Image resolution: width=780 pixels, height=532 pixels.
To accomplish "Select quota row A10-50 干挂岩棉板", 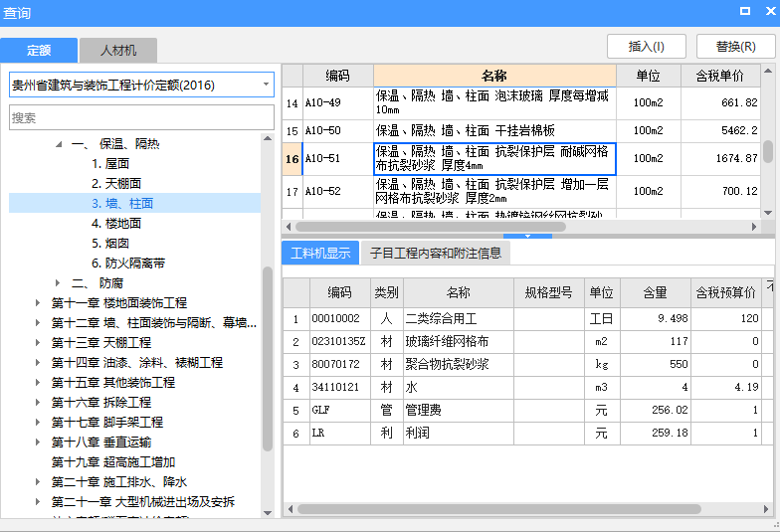I will click(521, 131).
